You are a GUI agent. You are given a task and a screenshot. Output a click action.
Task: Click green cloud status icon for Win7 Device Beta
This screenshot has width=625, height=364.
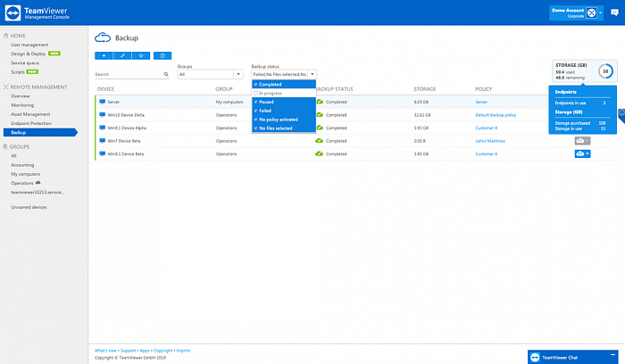(320, 141)
